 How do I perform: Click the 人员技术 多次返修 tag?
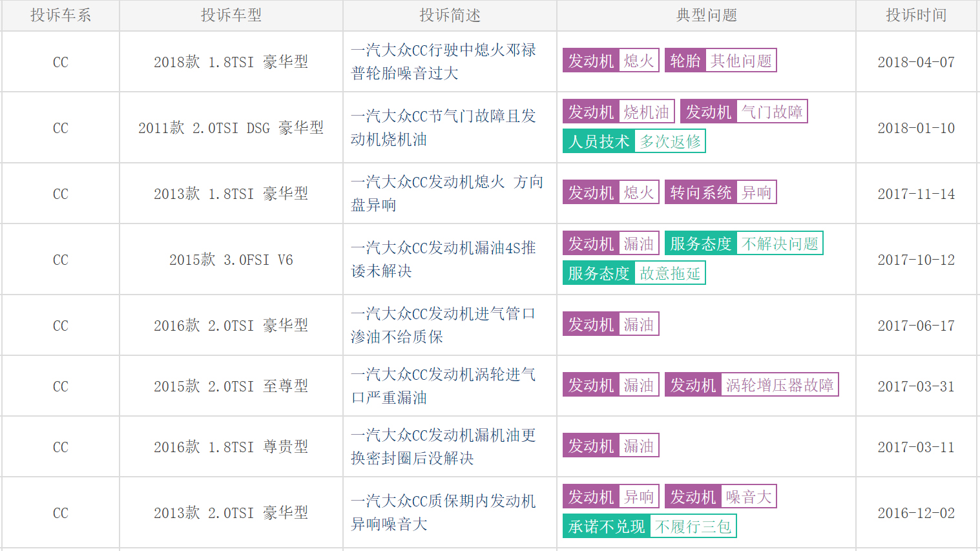pyautogui.click(x=634, y=141)
